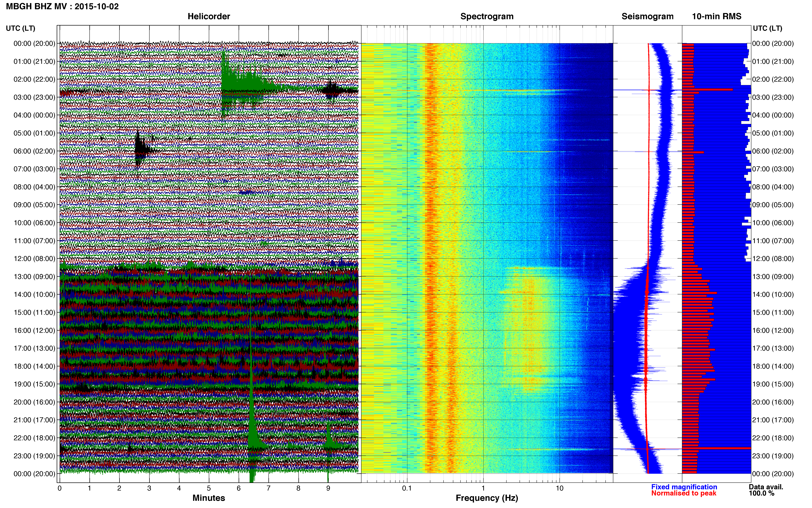Click minutes tick label '5'
This screenshot has height=508, width=812.
[x=209, y=488]
